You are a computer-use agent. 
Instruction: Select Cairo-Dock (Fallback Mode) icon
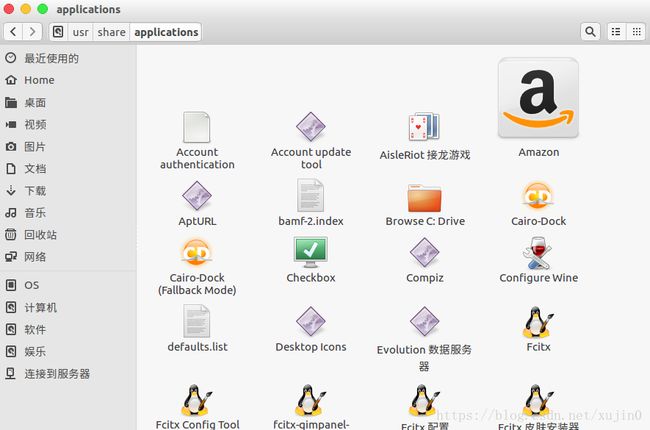(197, 252)
